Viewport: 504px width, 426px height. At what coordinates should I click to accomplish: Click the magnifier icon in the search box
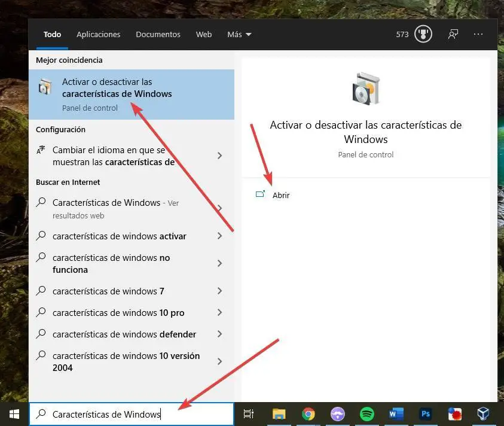[x=41, y=413]
